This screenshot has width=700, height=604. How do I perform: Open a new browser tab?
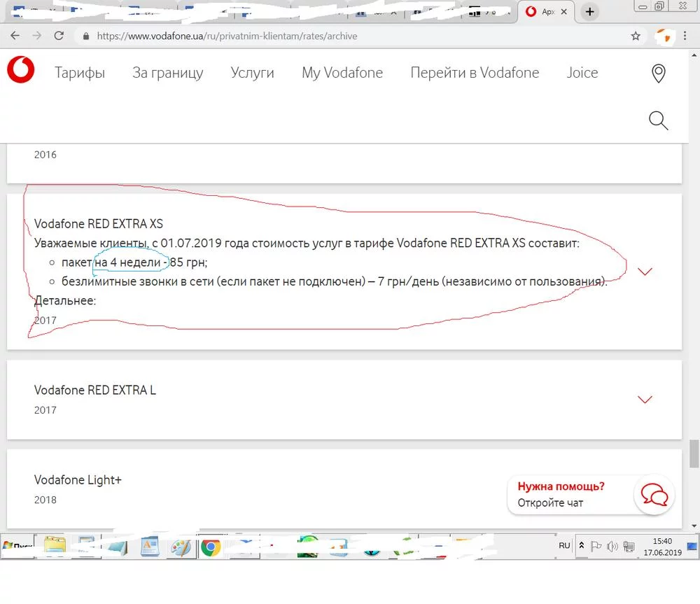click(x=589, y=12)
